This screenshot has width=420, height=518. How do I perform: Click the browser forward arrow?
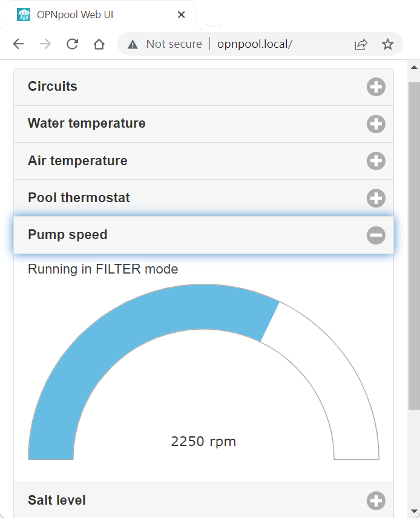click(x=45, y=44)
